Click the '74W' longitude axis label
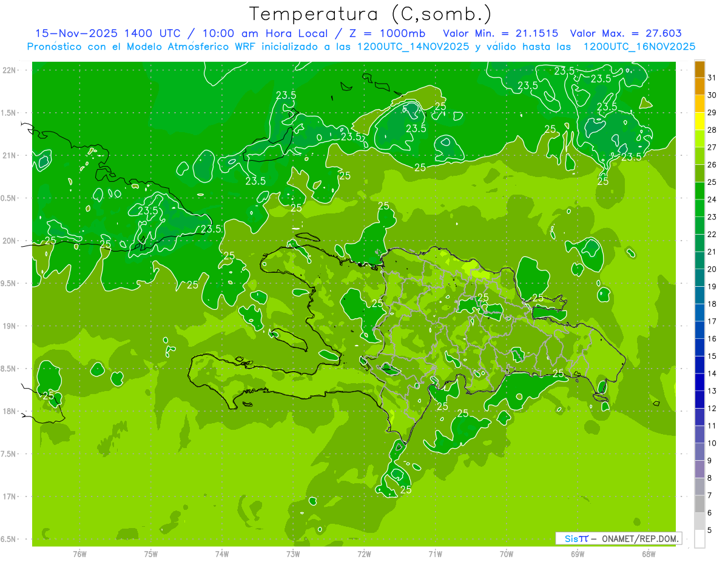728x562 pixels. pyautogui.click(x=221, y=554)
